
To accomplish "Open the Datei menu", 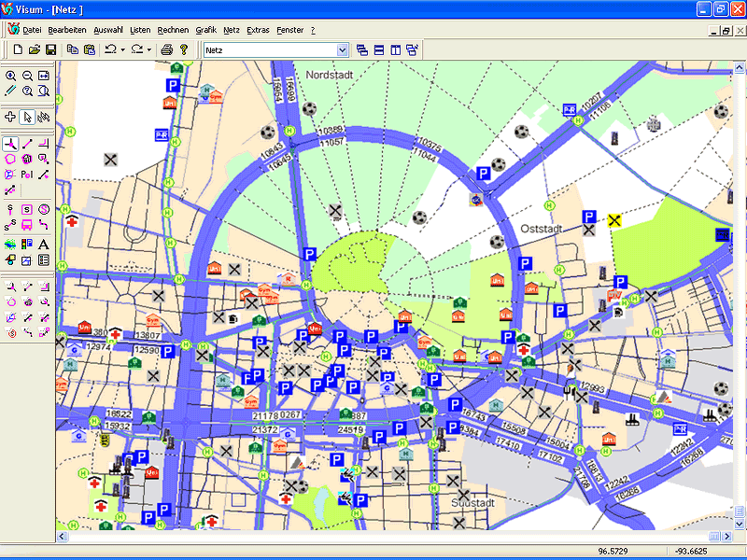I will coord(32,30).
